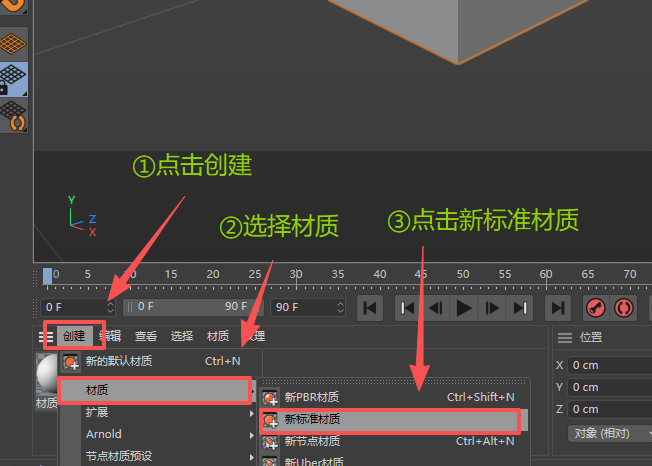This screenshot has height=466, width=652.
Task: Select 新PBR材质 from submenu
Action: [394, 398]
